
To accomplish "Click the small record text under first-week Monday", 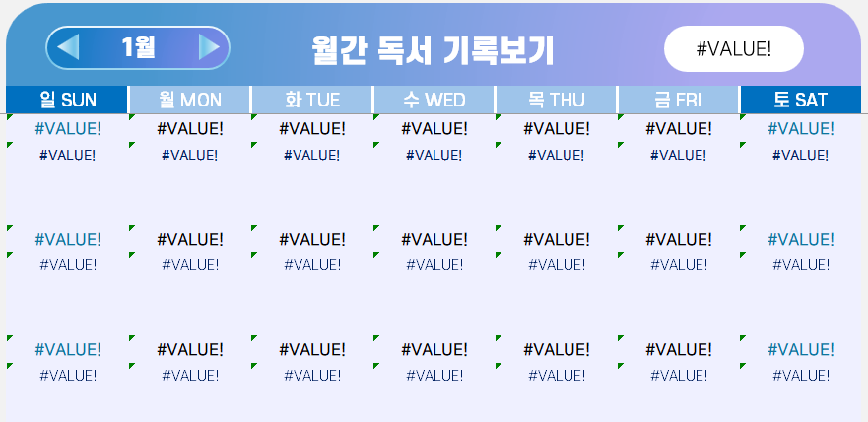I will tap(189, 155).
